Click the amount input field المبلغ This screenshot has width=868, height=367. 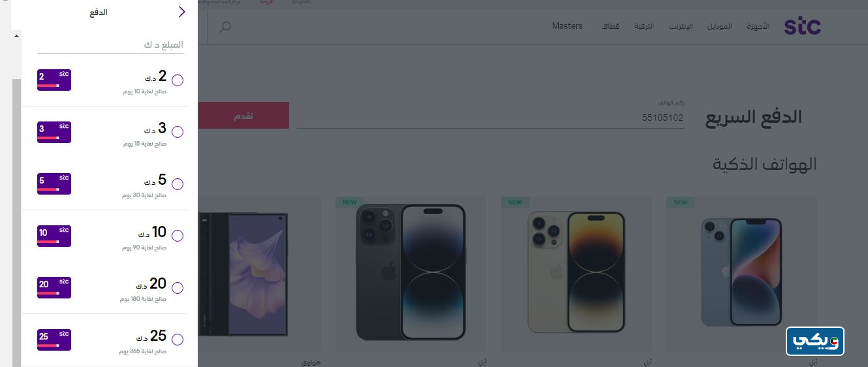[110, 45]
